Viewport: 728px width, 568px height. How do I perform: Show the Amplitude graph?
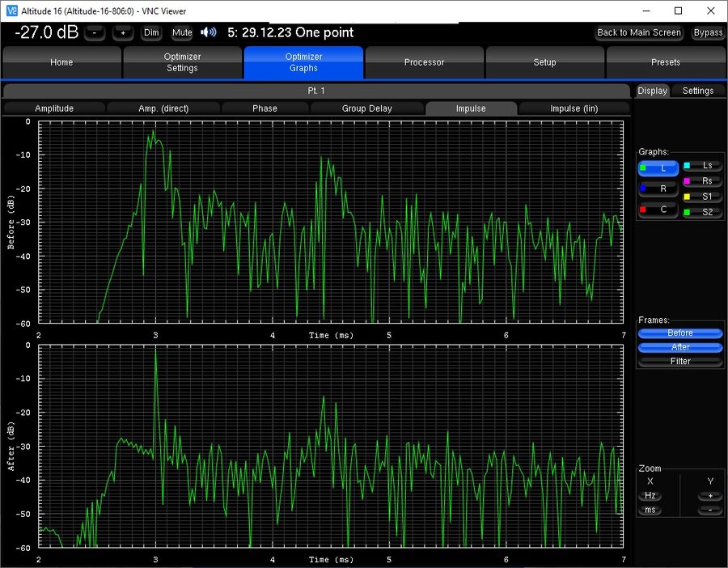54,108
